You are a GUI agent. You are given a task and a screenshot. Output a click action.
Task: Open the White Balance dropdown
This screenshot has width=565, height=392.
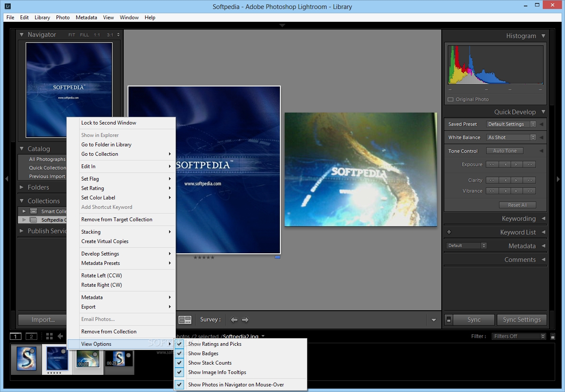tap(511, 137)
